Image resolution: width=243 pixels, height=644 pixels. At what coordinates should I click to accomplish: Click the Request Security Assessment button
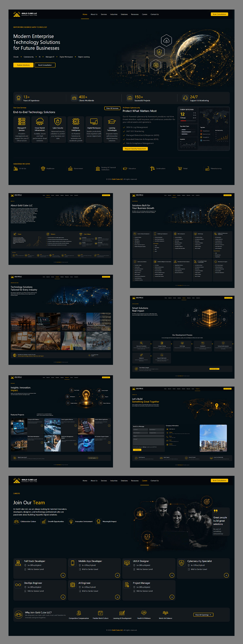(135, 149)
